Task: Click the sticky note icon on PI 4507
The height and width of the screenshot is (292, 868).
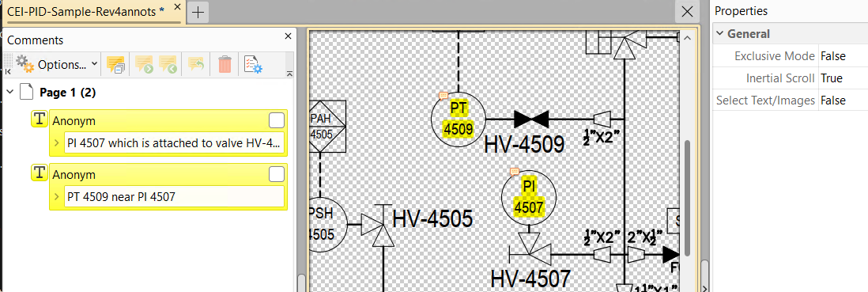Action: click(514, 172)
